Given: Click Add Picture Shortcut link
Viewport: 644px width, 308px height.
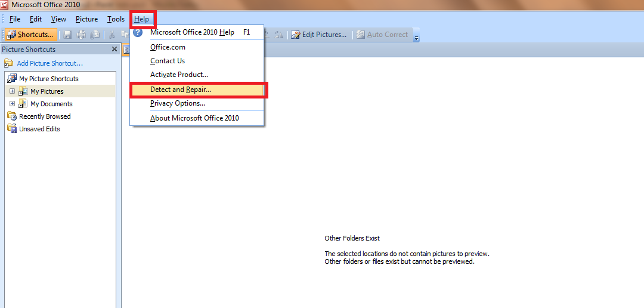Looking at the screenshot, I should pos(49,63).
